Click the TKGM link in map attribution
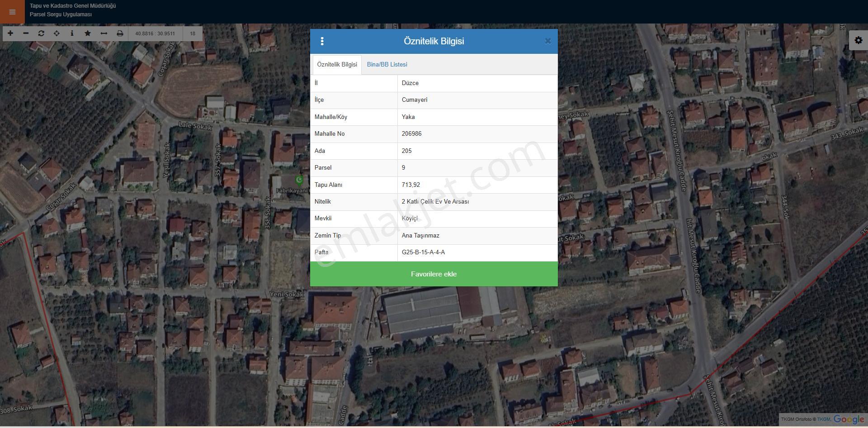Viewport: 868px width, 428px height. tap(823, 419)
